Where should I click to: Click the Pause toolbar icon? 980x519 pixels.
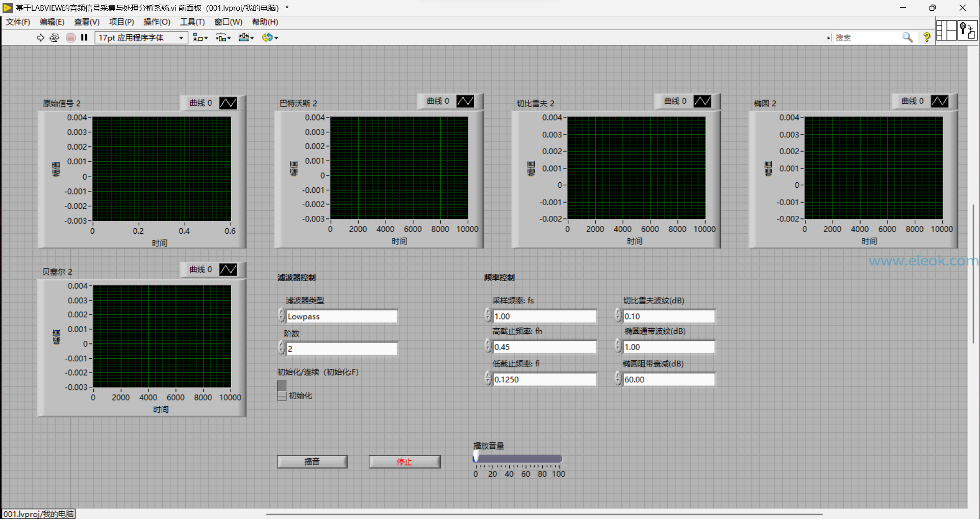(85, 38)
